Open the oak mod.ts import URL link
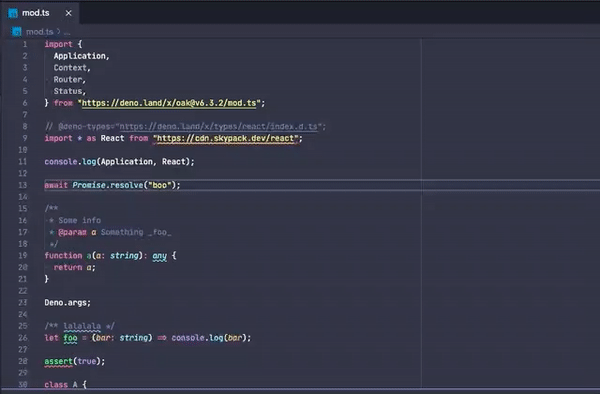This screenshot has height=394, width=600. [x=169, y=103]
